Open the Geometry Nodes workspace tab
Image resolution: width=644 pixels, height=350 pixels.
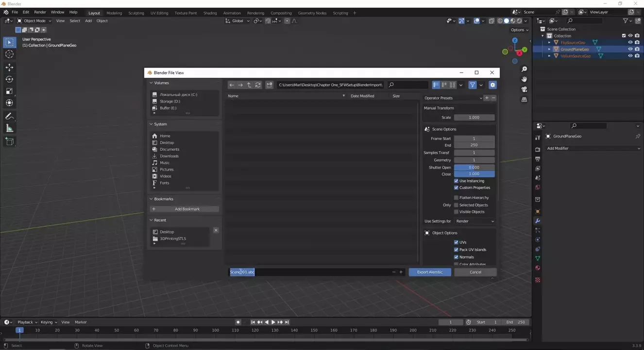coord(312,13)
